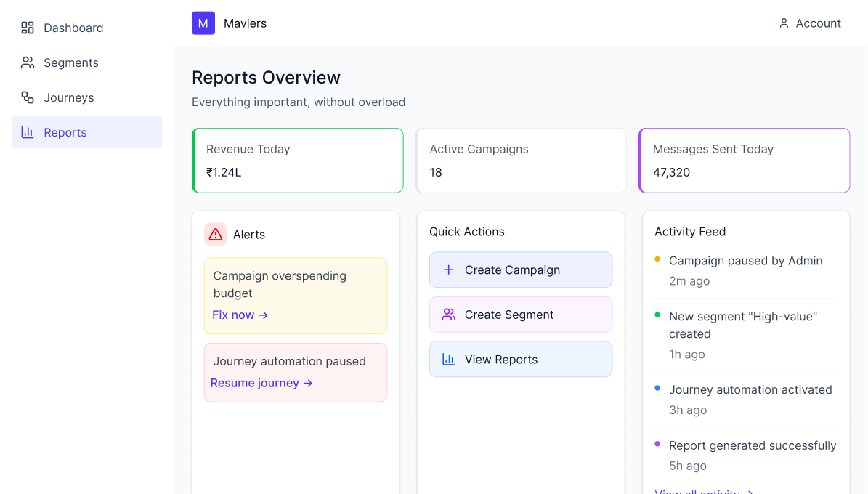The height and width of the screenshot is (494, 868).
Task: Click the Alerts heading text
Action: (x=249, y=235)
